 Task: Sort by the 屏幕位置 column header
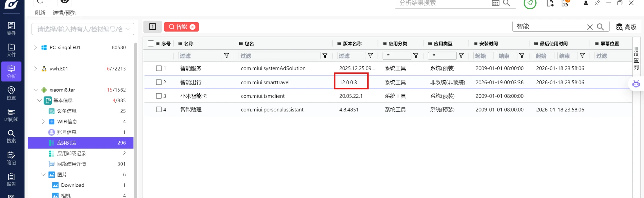click(610, 44)
